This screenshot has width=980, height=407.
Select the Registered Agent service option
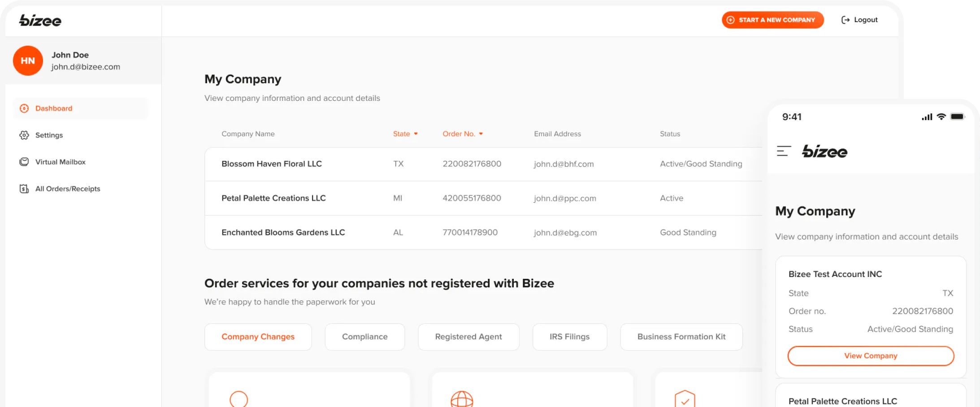click(x=468, y=337)
